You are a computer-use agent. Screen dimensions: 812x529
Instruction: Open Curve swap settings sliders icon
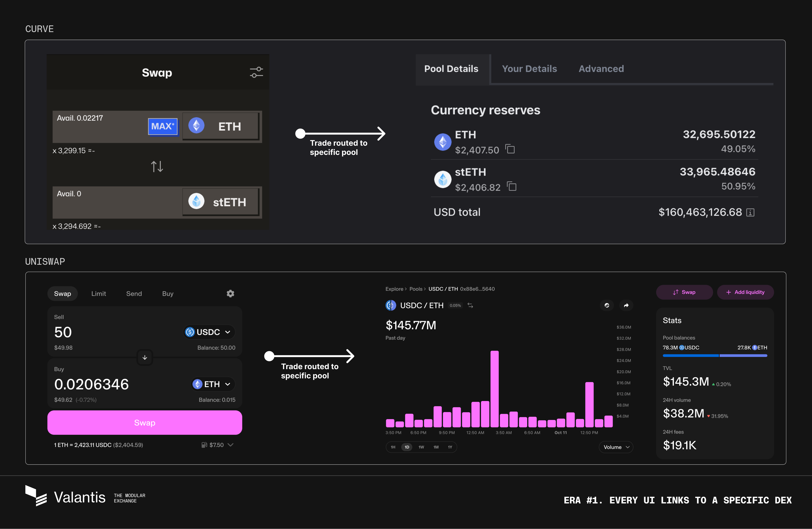256,72
